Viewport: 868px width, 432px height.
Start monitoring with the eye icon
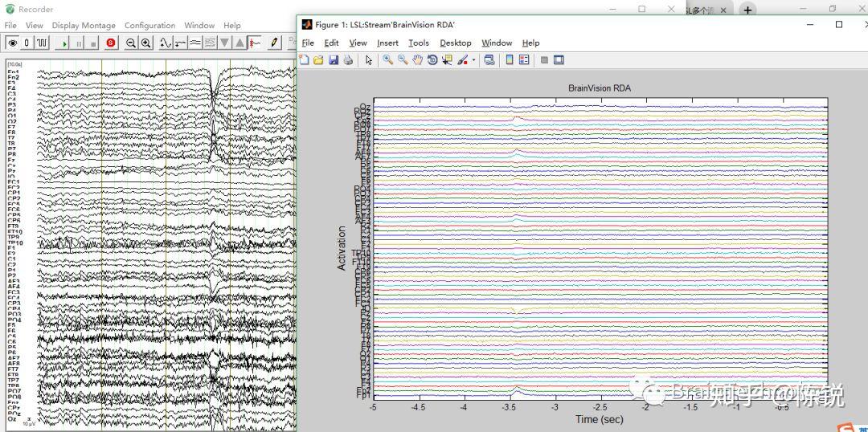pyautogui.click(x=12, y=43)
